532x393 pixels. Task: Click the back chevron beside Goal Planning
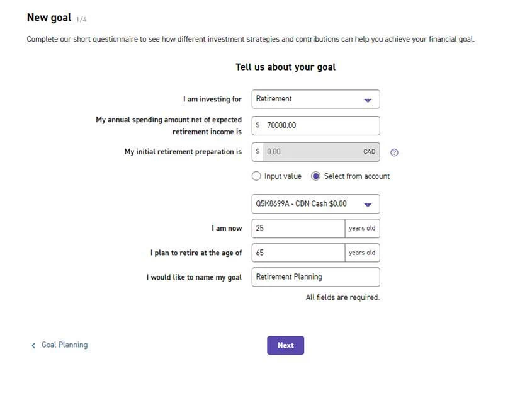click(x=33, y=346)
